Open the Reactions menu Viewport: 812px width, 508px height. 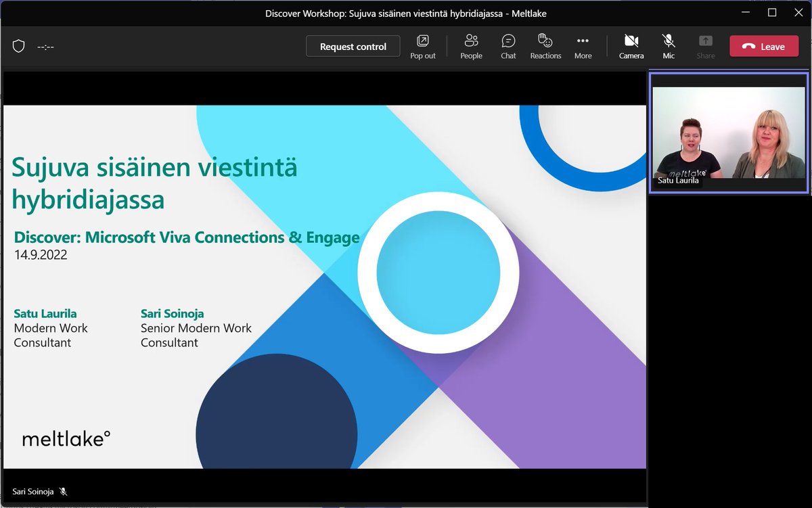(545, 47)
